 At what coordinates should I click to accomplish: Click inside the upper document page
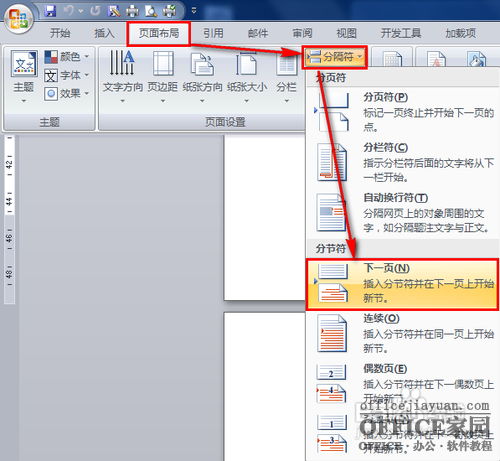(x=264, y=217)
